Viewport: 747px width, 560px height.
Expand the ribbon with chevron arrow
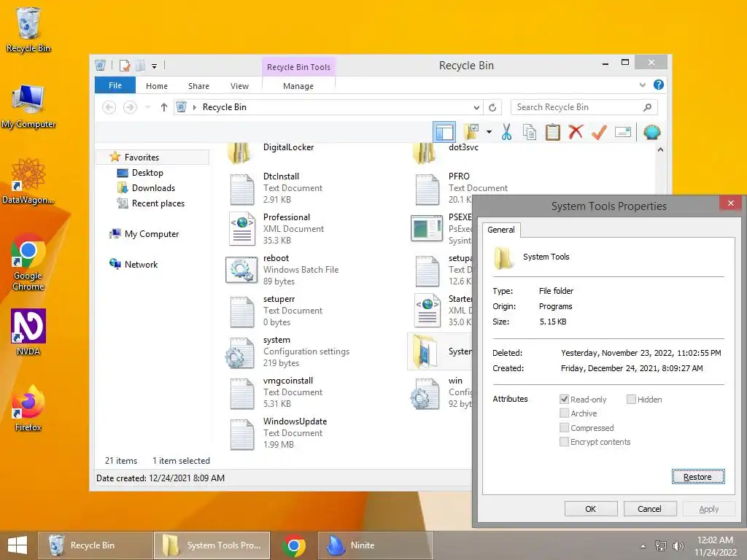[x=642, y=85]
